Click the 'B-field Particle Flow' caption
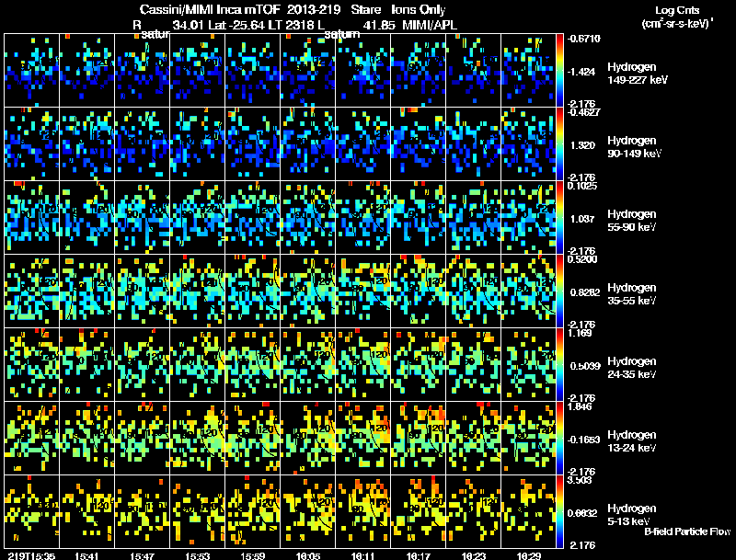736x560 pixels. (687, 531)
